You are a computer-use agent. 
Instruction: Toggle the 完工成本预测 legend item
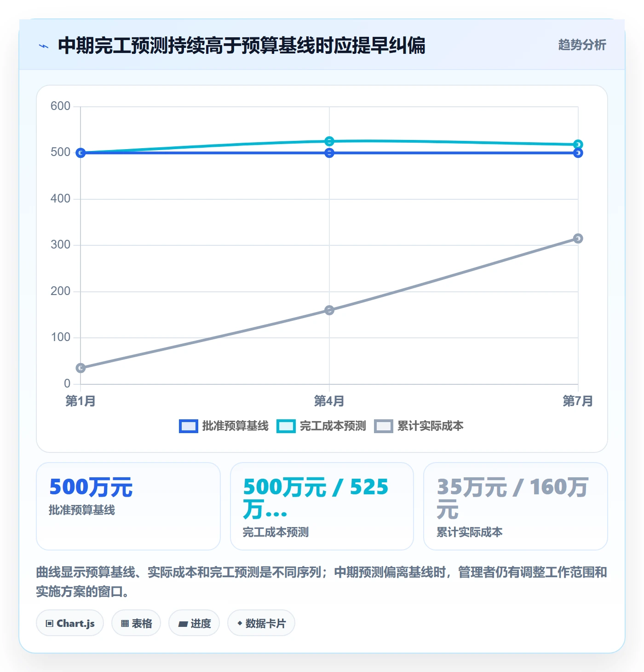[321, 426]
